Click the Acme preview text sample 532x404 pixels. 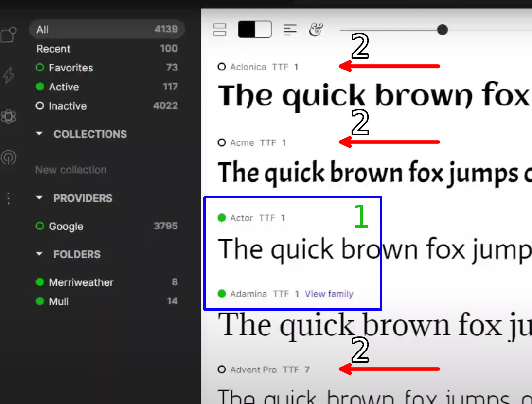click(x=374, y=173)
